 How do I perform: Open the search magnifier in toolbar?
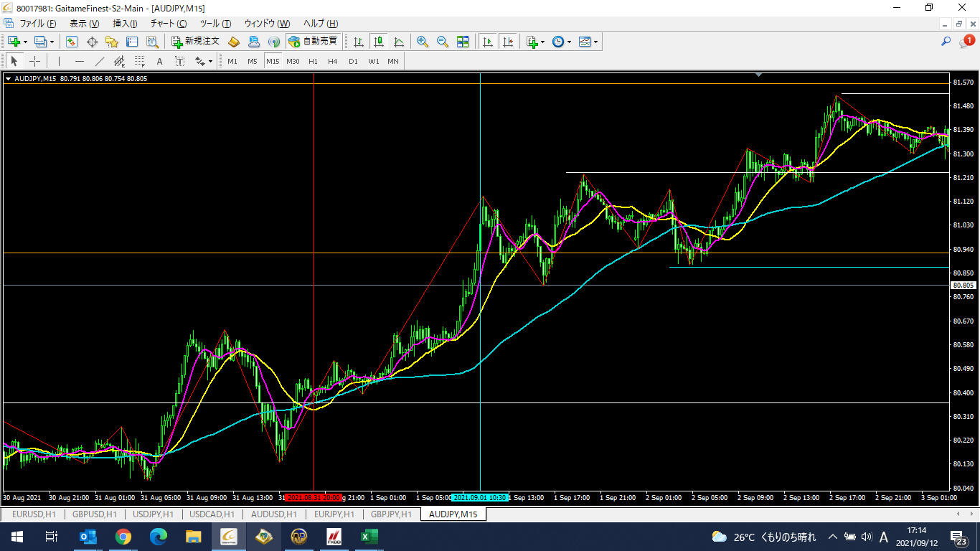[946, 42]
